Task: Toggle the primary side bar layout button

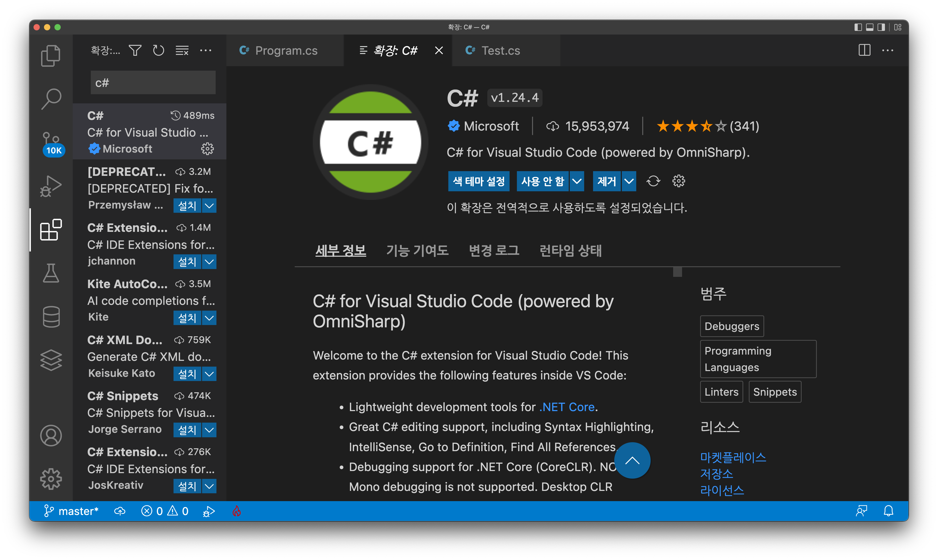Action: pos(858,27)
